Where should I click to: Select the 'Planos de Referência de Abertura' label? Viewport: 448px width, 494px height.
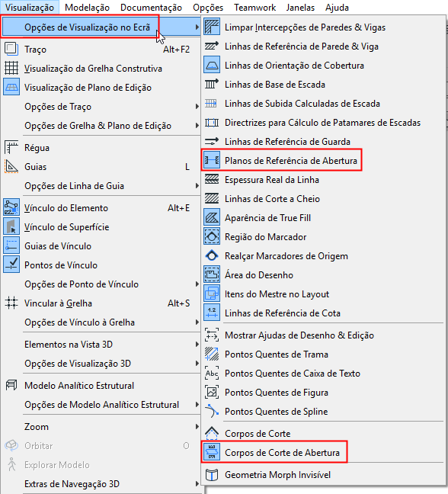[x=291, y=161]
